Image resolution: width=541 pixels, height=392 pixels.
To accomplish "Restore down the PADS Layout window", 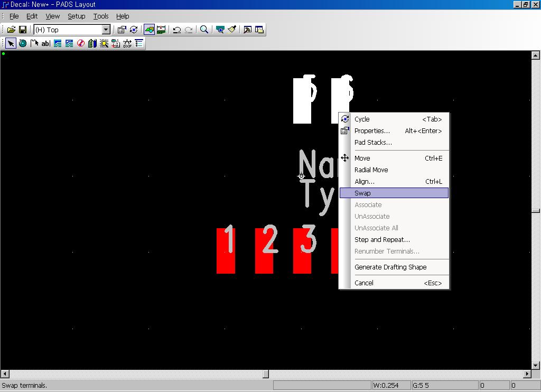I will click(526, 4).
